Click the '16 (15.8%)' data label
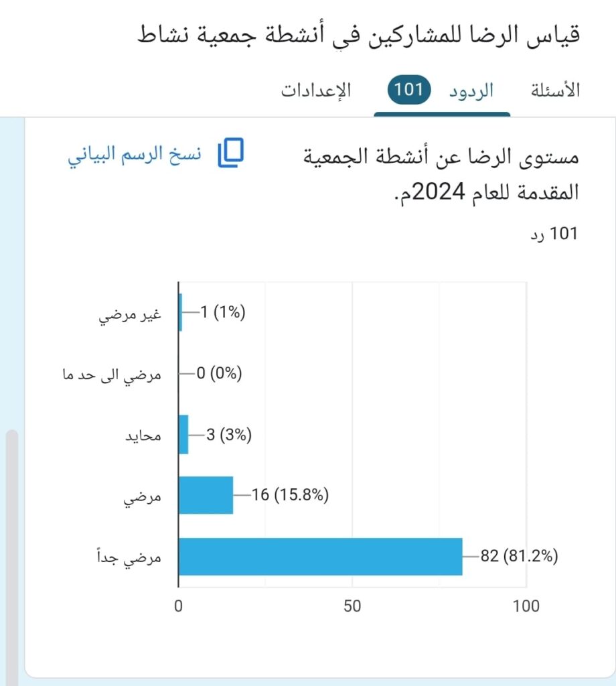 pos(291,495)
